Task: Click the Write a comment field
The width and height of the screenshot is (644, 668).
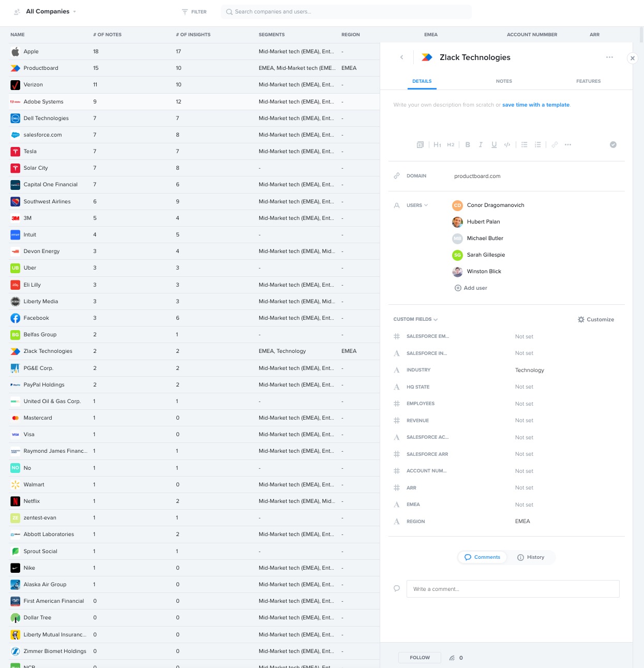Action: pyautogui.click(x=513, y=589)
